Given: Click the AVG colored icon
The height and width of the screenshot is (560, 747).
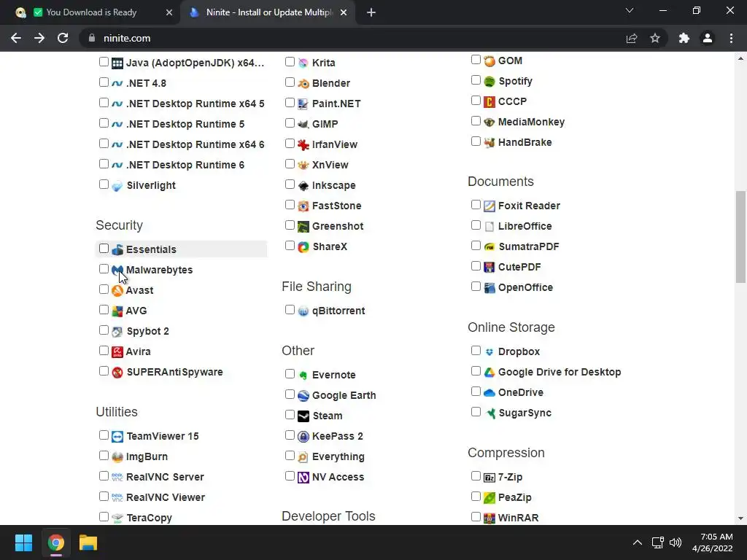Looking at the screenshot, I should (117, 311).
